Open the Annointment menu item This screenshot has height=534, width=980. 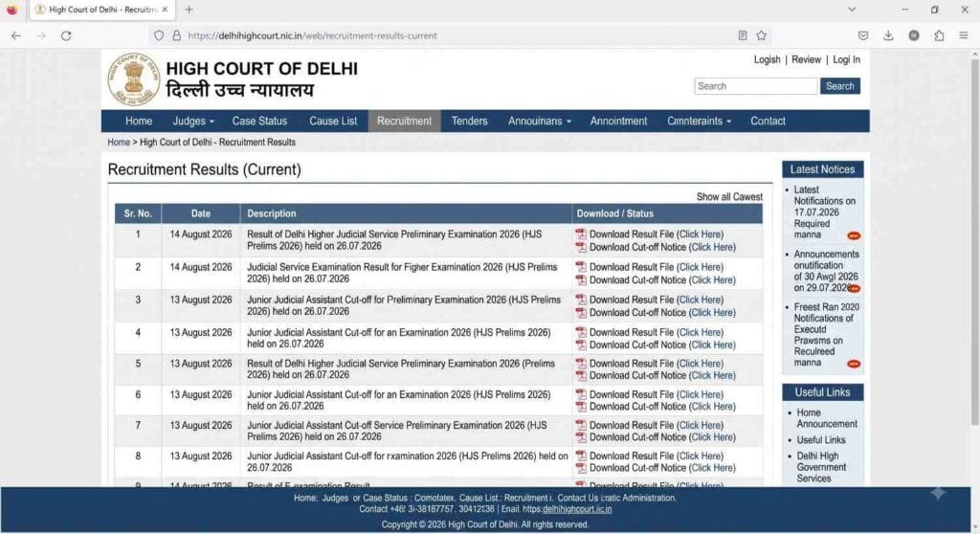point(619,122)
